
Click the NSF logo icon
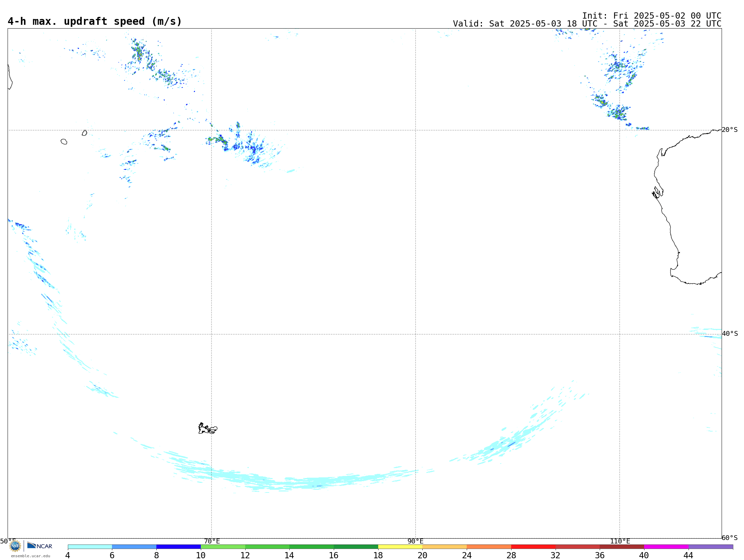point(15,546)
